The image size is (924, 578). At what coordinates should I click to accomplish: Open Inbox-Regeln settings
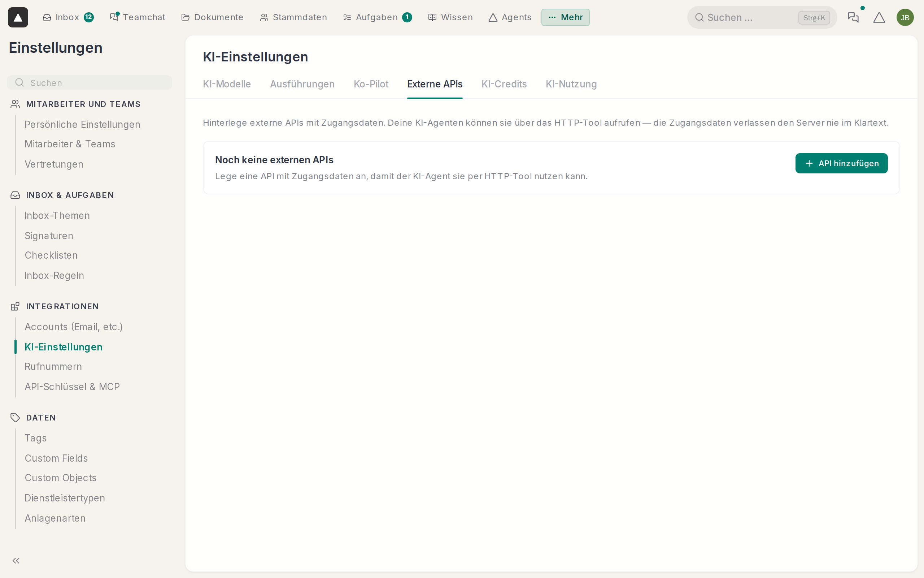[x=54, y=275]
